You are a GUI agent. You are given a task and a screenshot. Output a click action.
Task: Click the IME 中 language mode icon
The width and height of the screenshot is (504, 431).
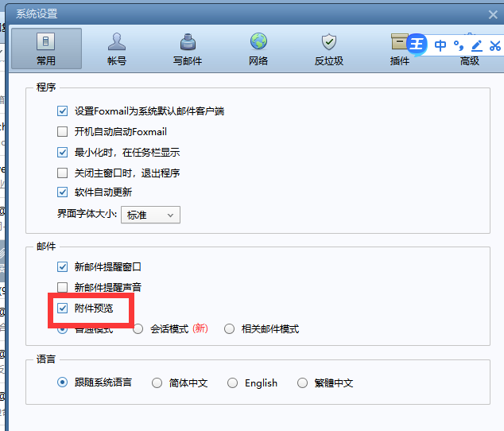point(440,46)
